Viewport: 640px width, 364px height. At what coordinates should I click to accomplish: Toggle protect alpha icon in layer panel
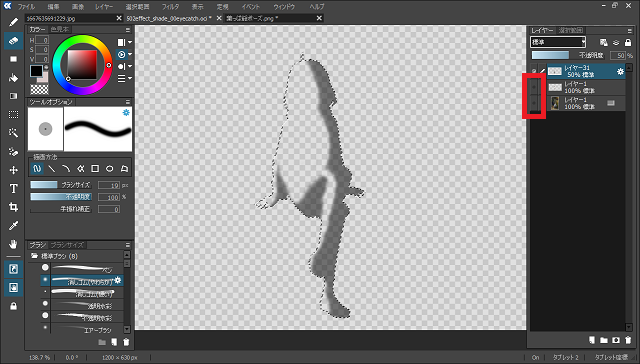tap(604, 42)
